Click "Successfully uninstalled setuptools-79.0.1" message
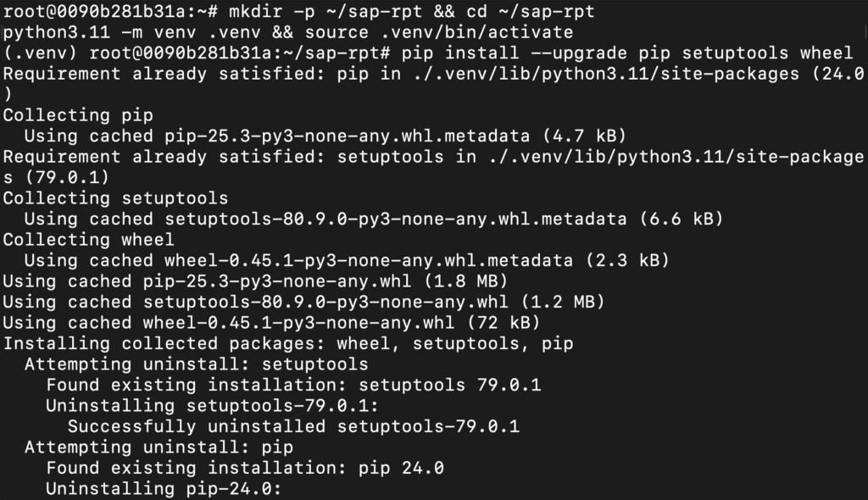The image size is (868, 500). pyautogui.click(x=293, y=426)
